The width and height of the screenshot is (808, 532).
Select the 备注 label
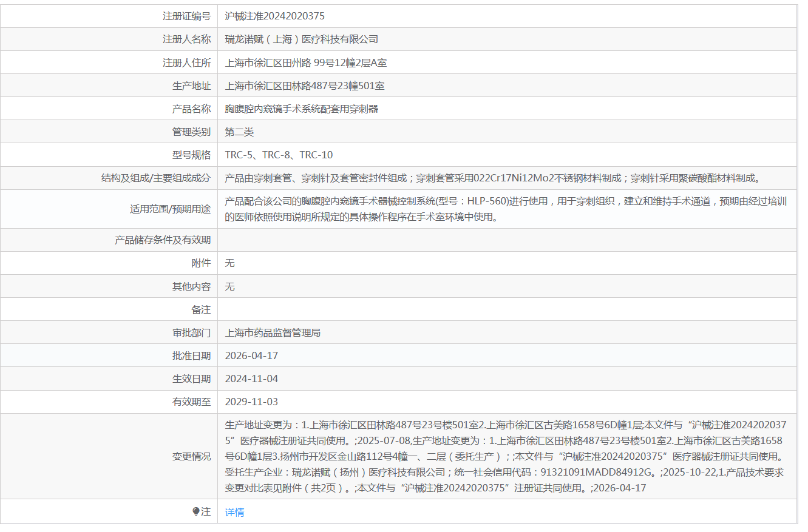coord(202,309)
